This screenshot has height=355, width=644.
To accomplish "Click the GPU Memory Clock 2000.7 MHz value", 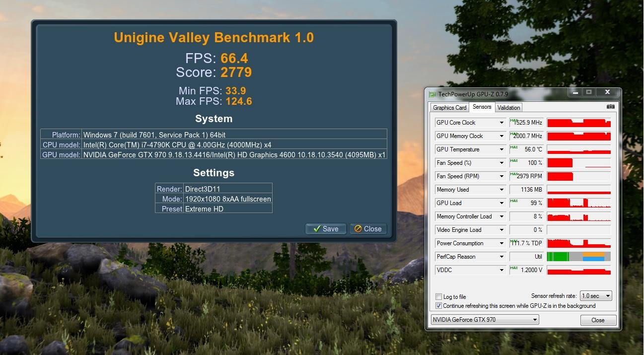I will (527, 136).
